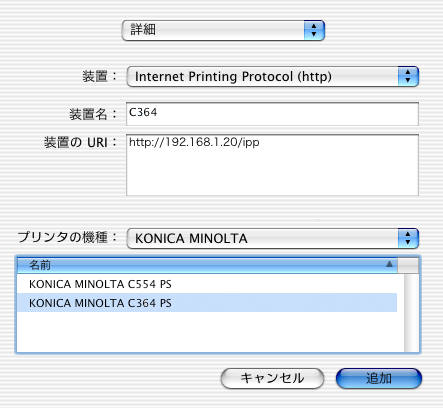Open the 詳細 popup menu at top
The width and height of the screenshot is (443, 408).
[223, 30]
